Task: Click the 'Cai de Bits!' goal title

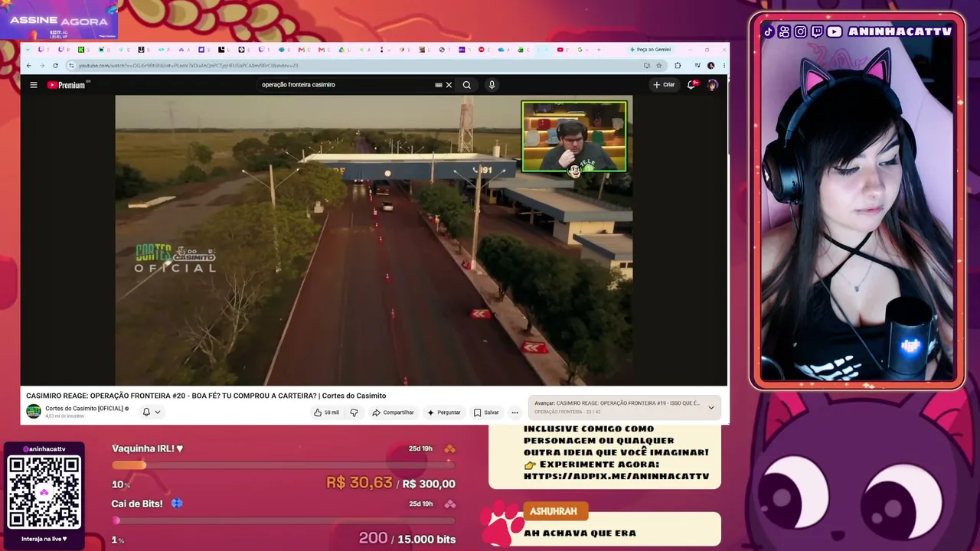Action: 137,504
